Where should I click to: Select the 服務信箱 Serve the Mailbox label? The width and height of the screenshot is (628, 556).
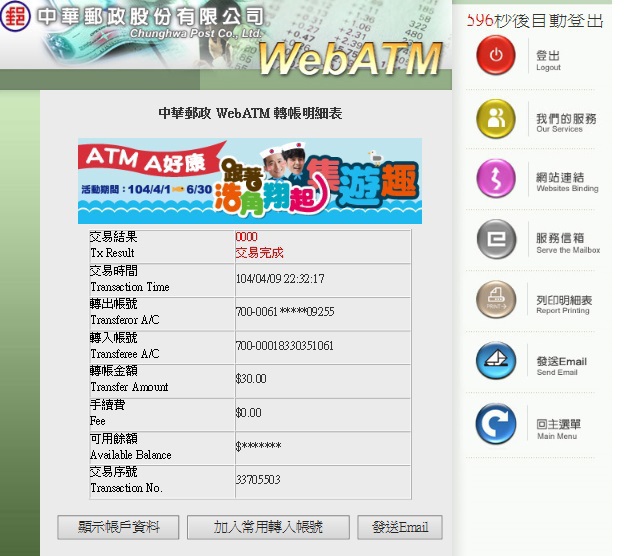(568, 243)
